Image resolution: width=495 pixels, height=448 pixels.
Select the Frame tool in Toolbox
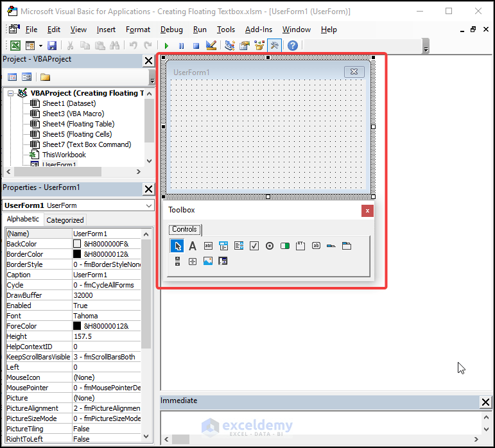tap(300, 246)
